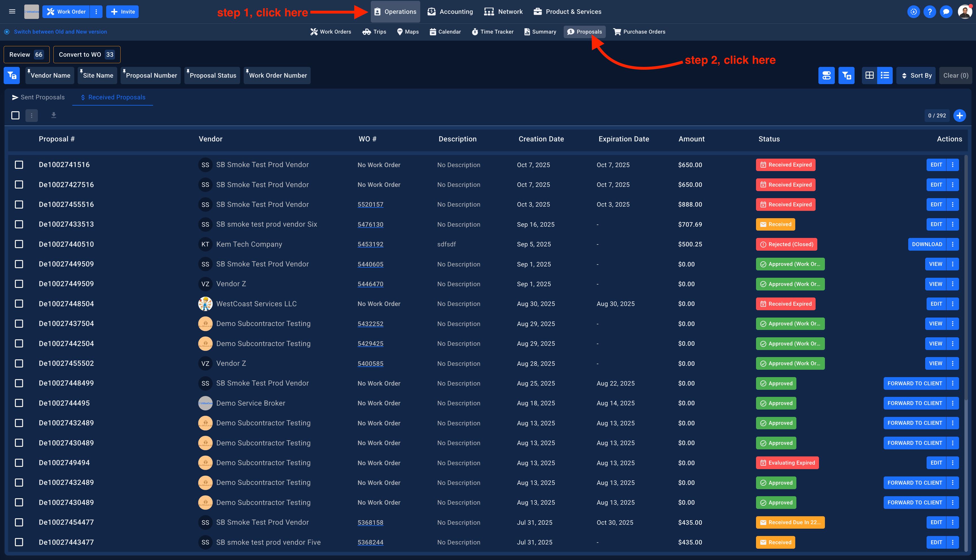Select list view layout icon
Screen dimensions: 976x560
885,75
